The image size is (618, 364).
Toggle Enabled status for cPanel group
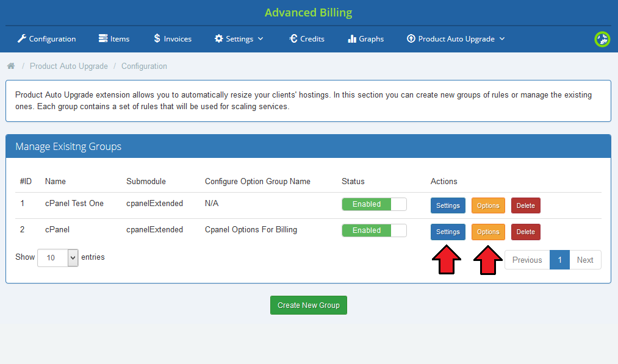pos(374,230)
